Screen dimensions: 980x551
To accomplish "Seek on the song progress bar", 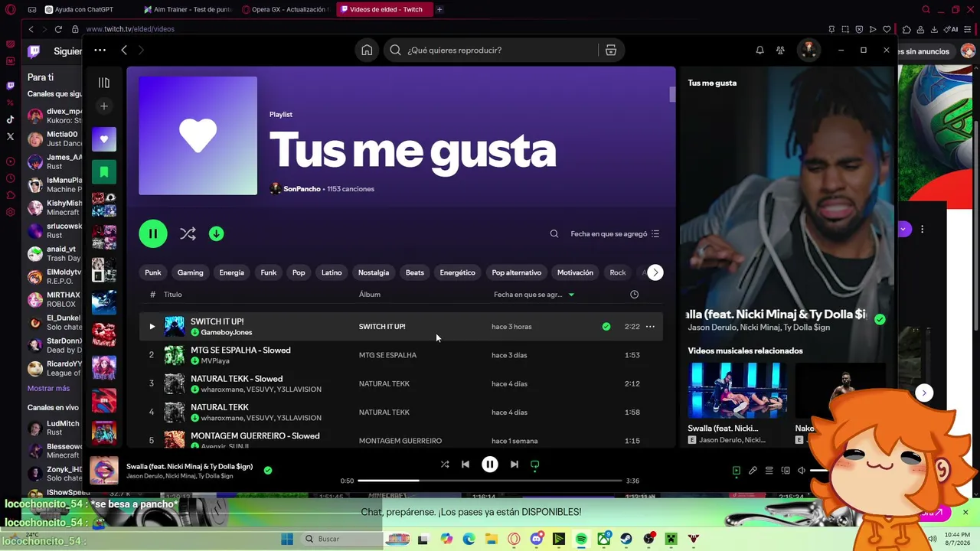I will pos(490,481).
